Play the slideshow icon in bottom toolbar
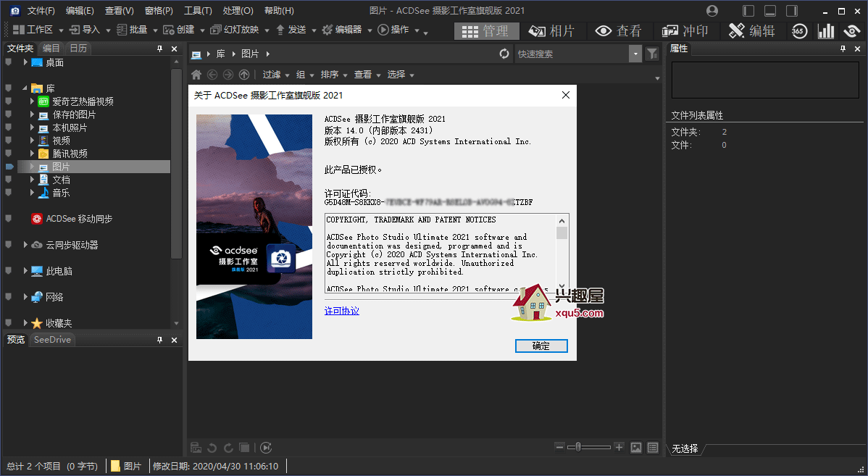 pos(266,448)
